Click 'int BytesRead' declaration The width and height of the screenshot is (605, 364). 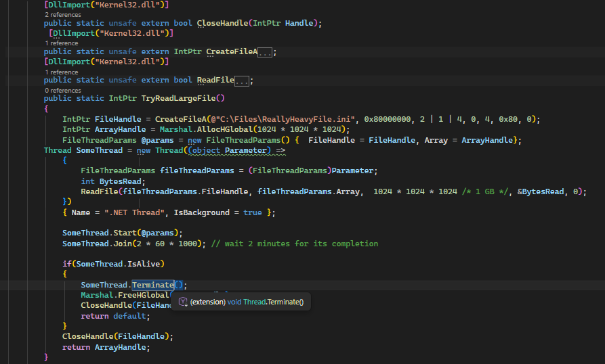pyautogui.click(x=111, y=181)
